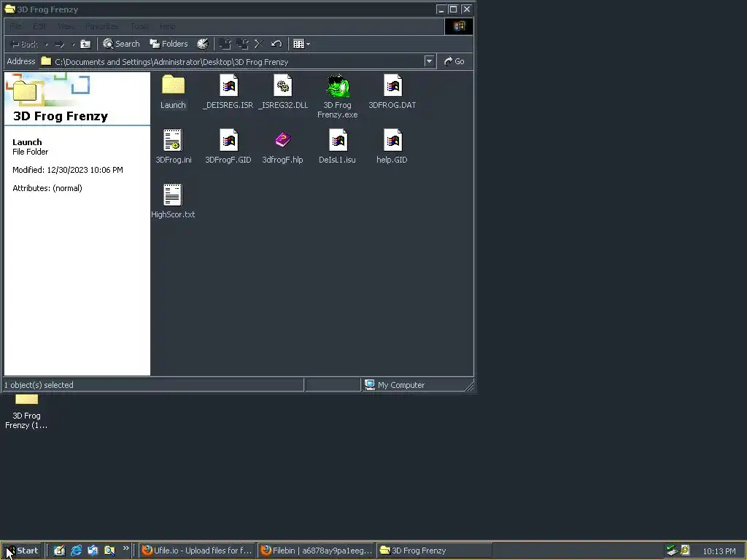The width and height of the screenshot is (747, 560).
Task: Click the Forward arrow toolbar button
Action: pyautogui.click(x=60, y=44)
